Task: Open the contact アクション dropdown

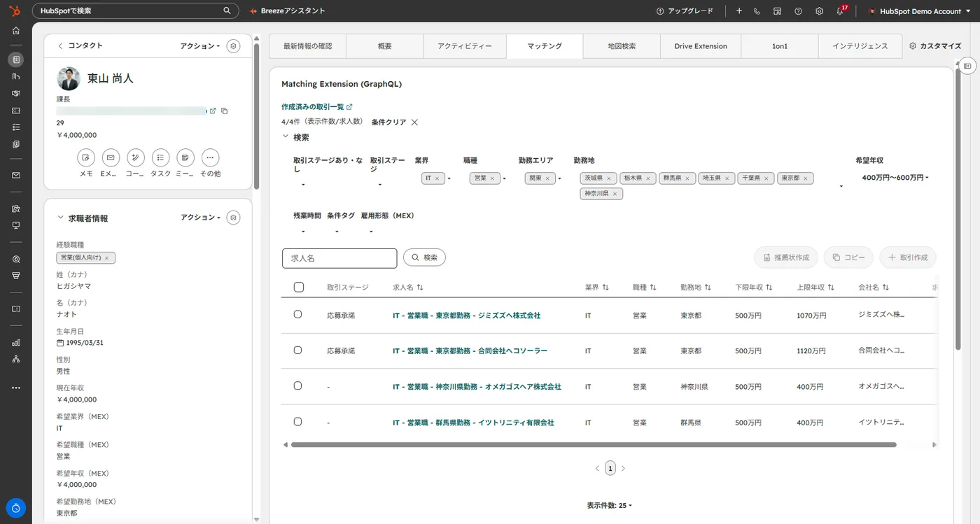Action: 200,46
